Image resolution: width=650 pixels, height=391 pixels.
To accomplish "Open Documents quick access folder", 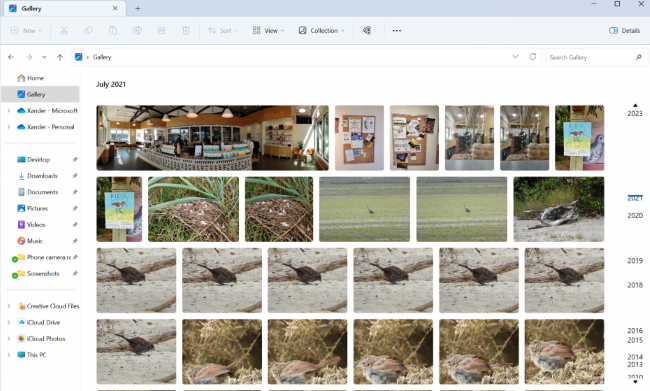I will (43, 192).
